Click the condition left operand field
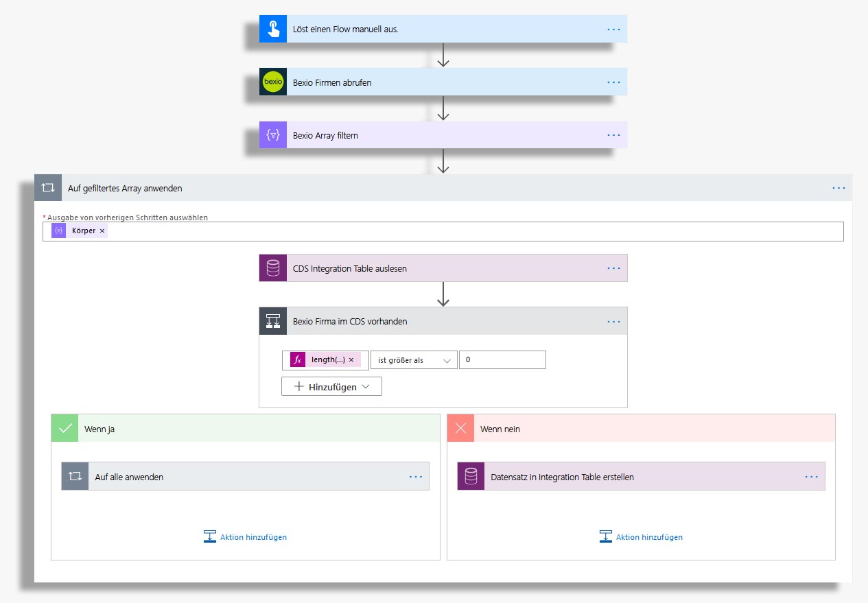Screen dimensions: 868x603 [325, 360]
